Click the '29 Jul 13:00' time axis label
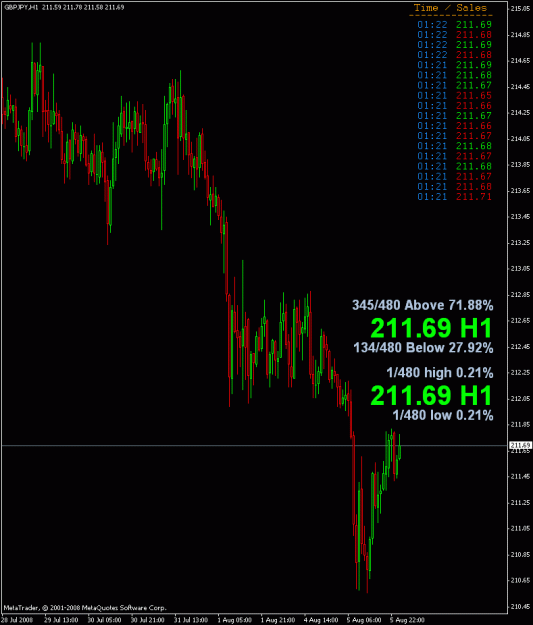The width and height of the screenshot is (533, 625). pos(61,620)
